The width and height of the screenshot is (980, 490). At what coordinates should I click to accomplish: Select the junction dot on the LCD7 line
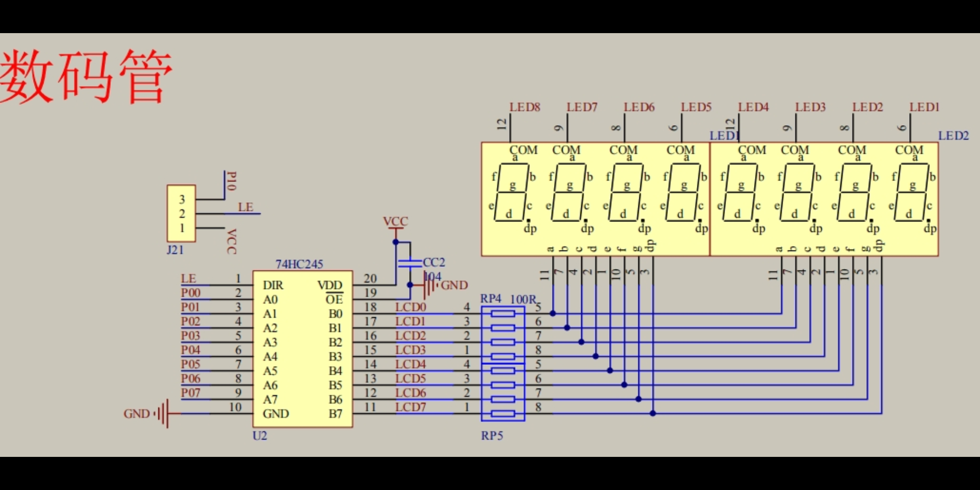(x=653, y=413)
